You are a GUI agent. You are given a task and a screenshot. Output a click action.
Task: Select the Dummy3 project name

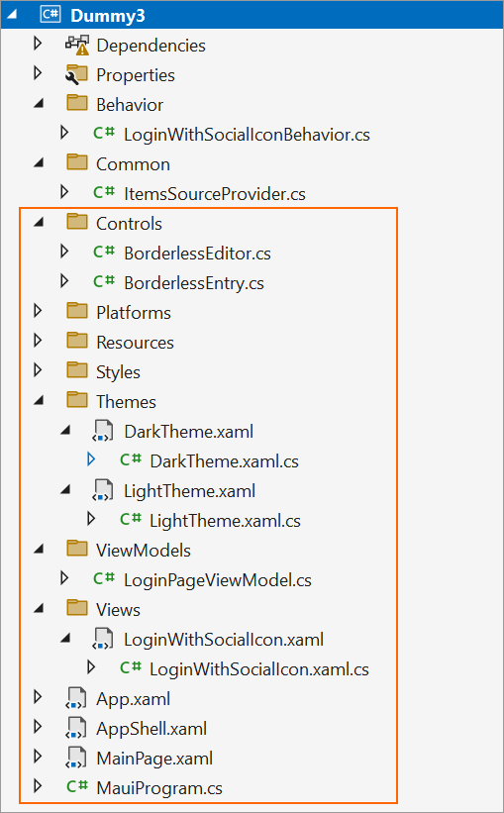(x=108, y=16)
